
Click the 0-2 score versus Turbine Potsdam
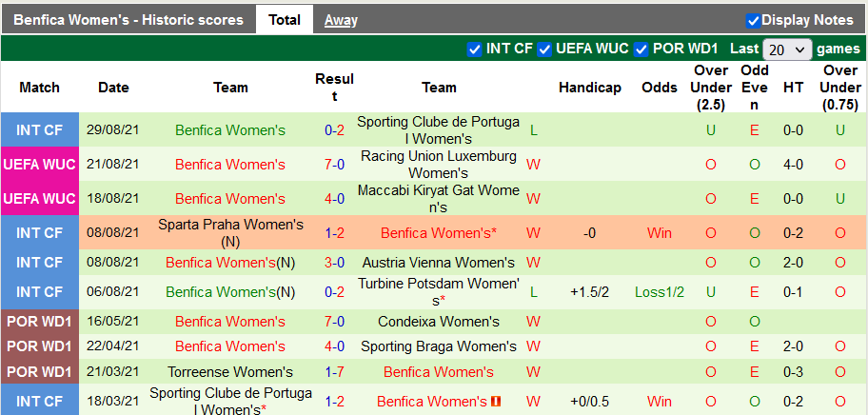point(334,292)
